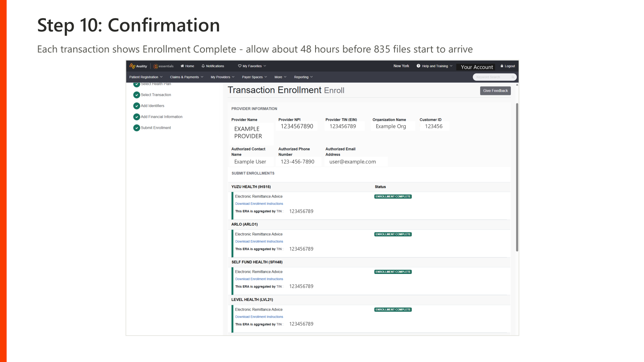Click the Organization Name value Example Org

[x=391, y=126]
